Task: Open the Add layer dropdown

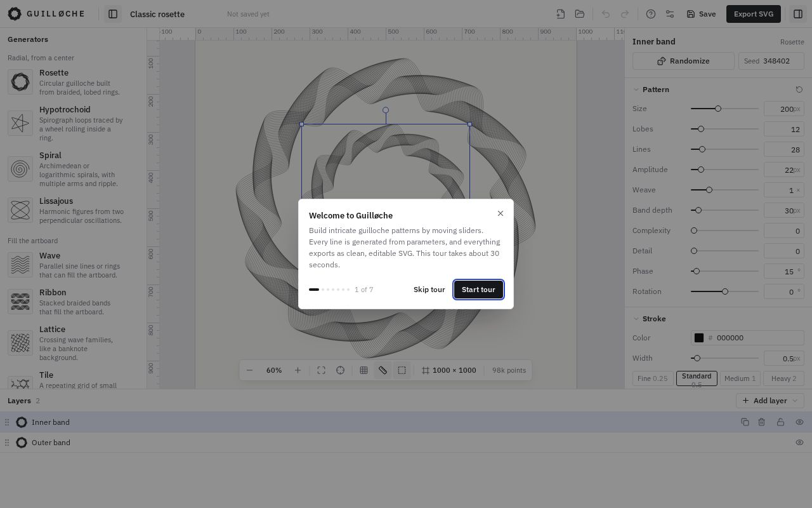Action: (x=770, y=401)
